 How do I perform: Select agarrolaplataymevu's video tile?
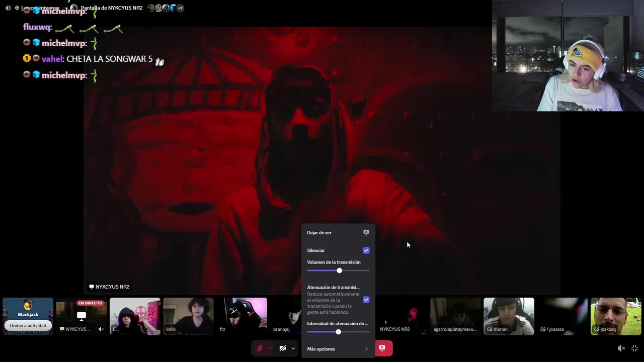coord(455,316)
